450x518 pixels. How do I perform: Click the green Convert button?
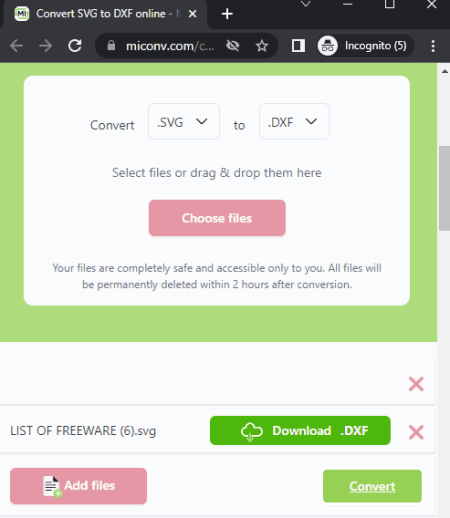click(x=372, y=486)
